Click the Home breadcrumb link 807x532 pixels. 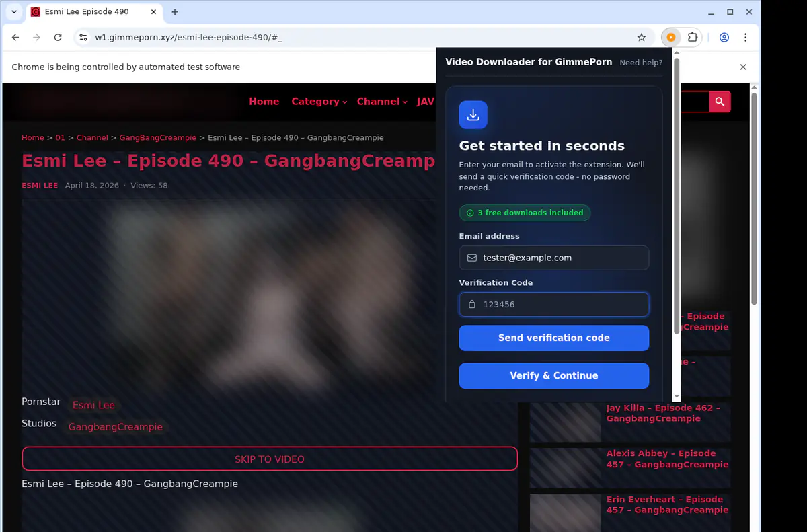(33, 137)
